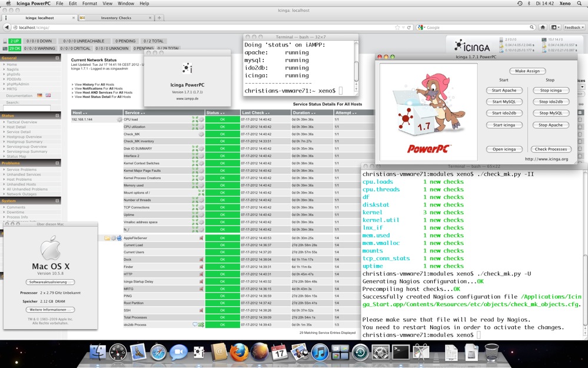This screenshot has width=588, height=368.
Task: Launch Mail stamp icon in Dock
Action: pos(138,353)
